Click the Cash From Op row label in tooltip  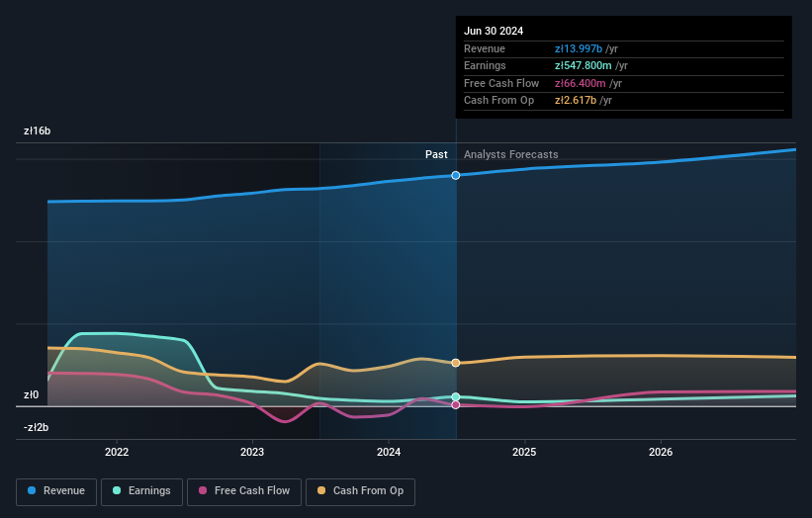point(498,101)
